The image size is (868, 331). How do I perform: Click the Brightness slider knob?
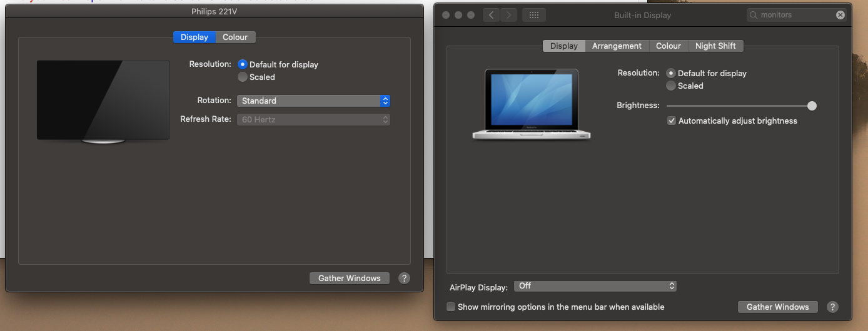point(812,106)
